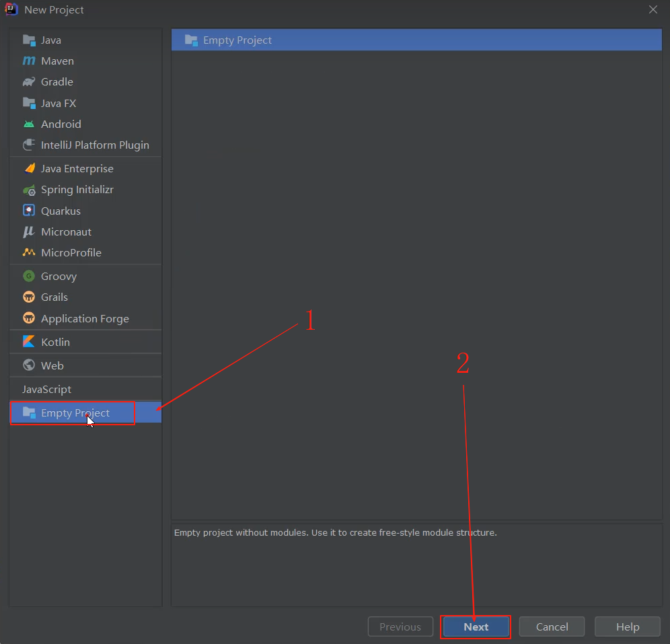Select Spring Initializr generator

[85, 190]
